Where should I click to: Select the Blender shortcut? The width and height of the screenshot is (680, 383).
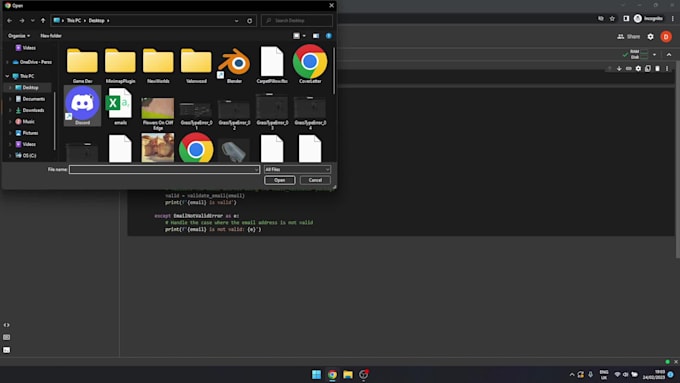click(x=234, y=65)
